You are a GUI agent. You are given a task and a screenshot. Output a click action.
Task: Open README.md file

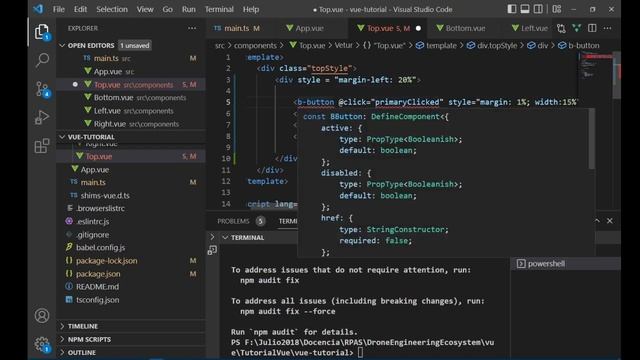click(x=131, y=287)
